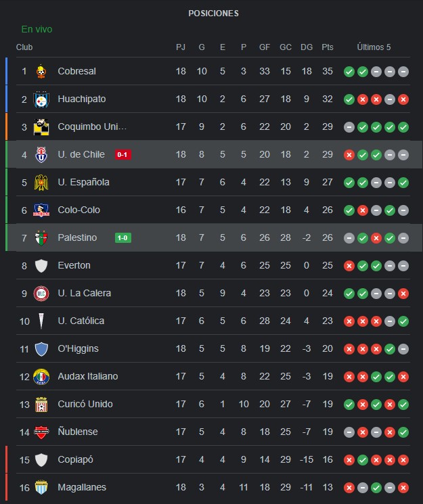This screenshot has height=504, width=423.
Task: Click the Huachipato club crest
Action: 41,99
